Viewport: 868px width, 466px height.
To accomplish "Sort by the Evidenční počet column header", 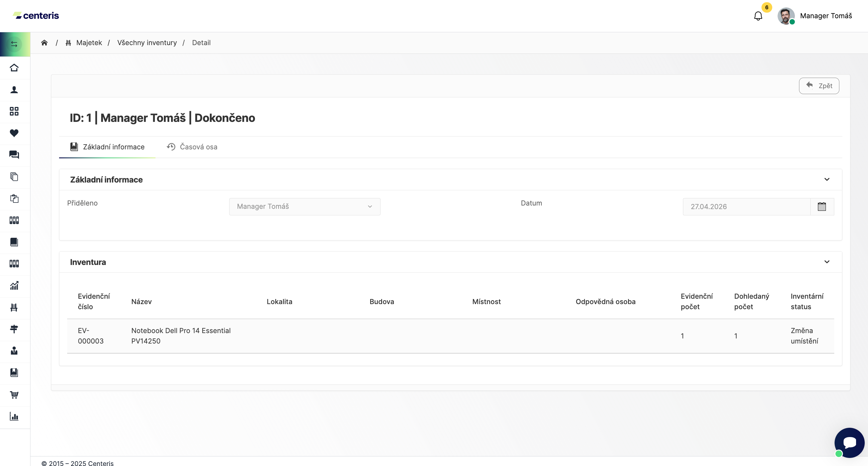I will (696, 302).
